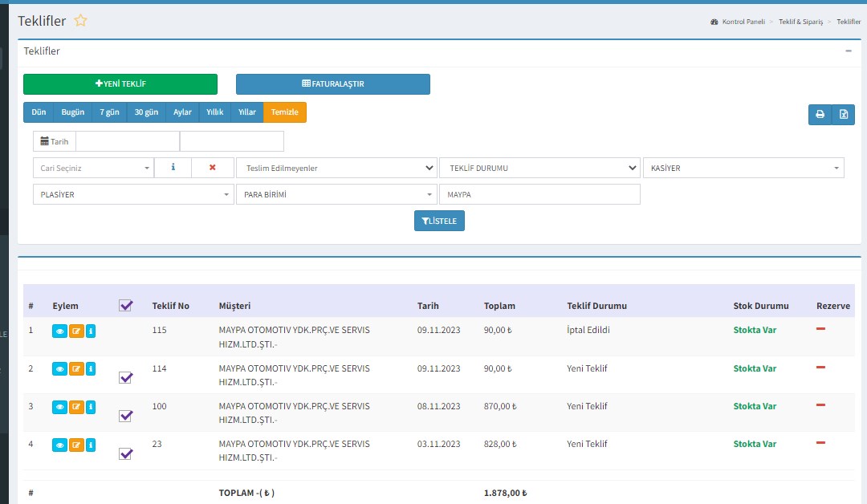Open the TEKLİF DURUMU dropdown
The image size is (867, 504).
point(539,168)
